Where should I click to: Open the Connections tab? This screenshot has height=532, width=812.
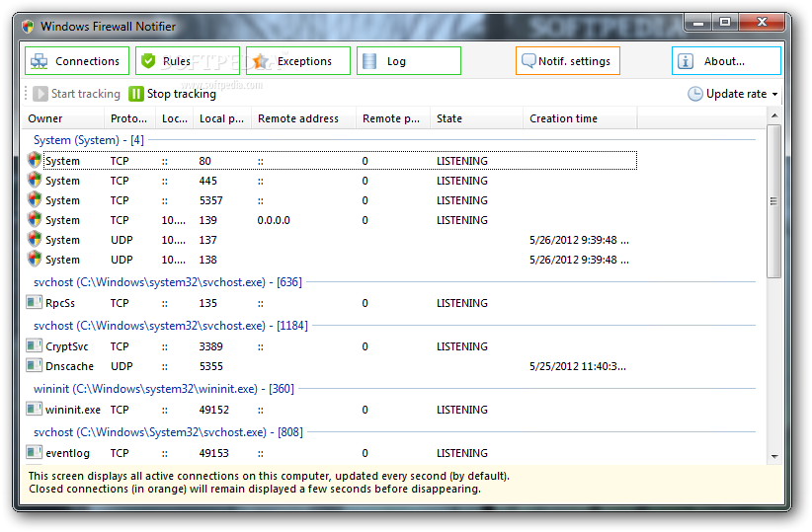(x=77, y=61)
